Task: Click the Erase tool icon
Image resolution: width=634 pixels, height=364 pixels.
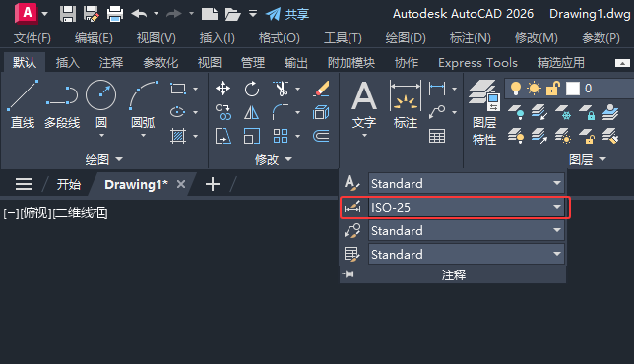Action: coord(322,89)
